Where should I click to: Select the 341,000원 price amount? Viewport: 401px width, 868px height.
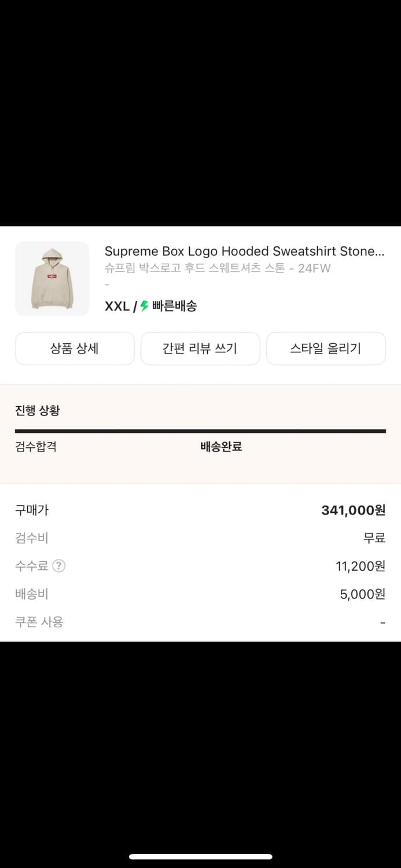(x=353, y=510)
